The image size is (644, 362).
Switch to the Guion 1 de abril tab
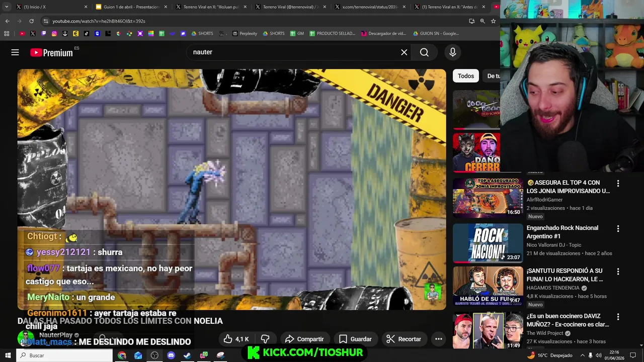coord(131,7)
